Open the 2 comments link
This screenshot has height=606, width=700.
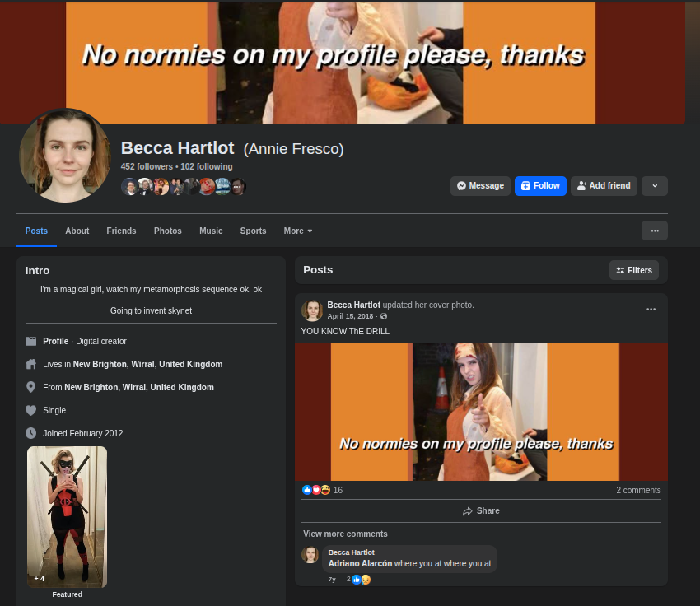[x=638, y=490]
